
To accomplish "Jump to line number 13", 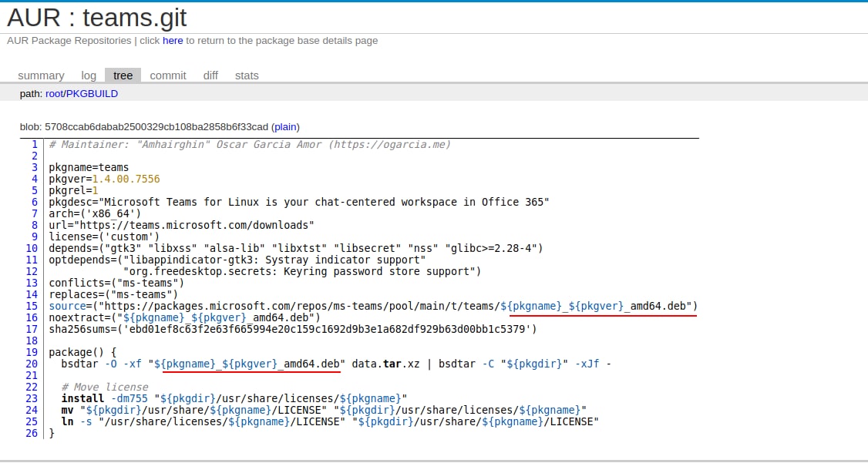I will 32,283.
